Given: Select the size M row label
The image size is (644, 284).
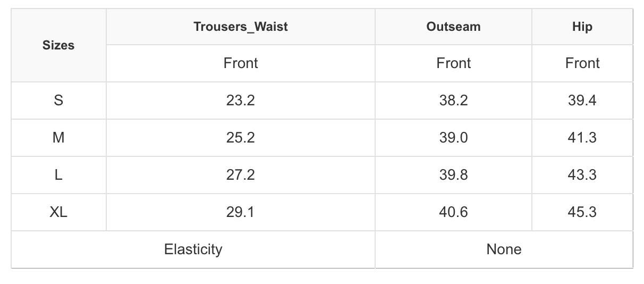Looking at the screenshot, I should coord(58,138).
